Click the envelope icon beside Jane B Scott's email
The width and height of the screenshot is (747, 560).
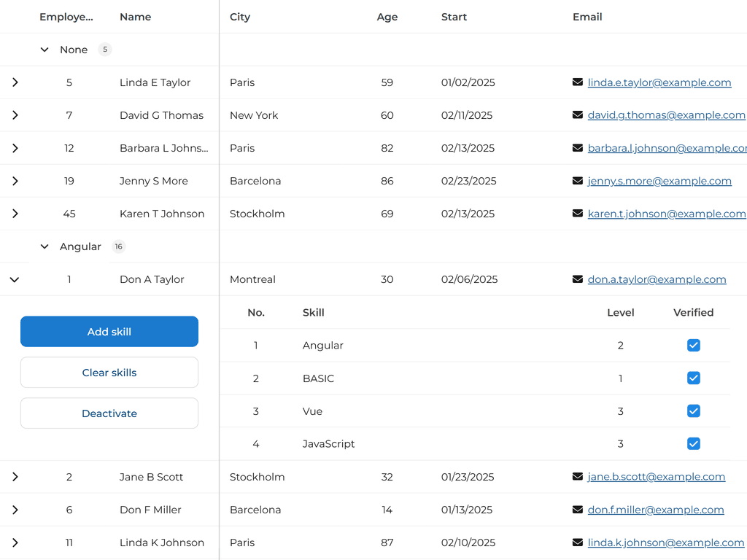pos(577,477)
